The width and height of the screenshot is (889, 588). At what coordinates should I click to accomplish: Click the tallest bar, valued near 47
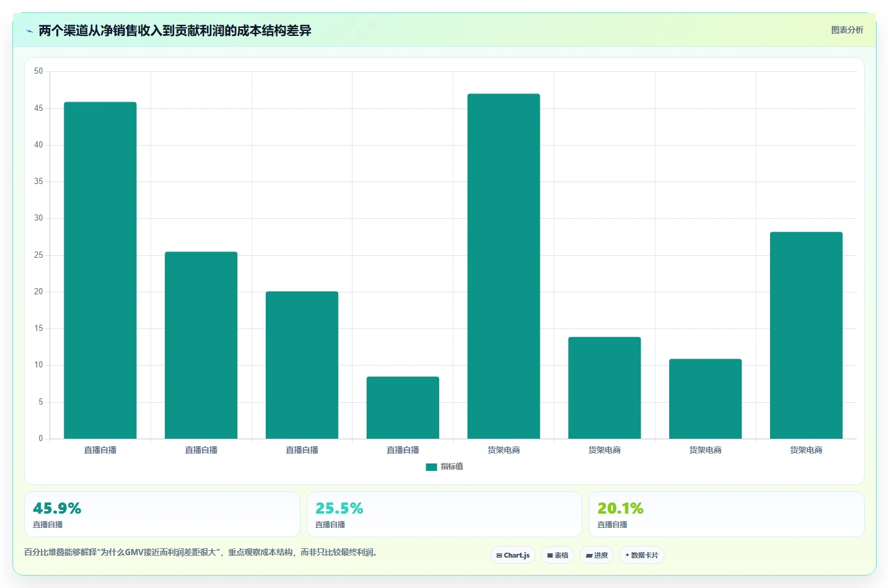click(x=504, y=266)
